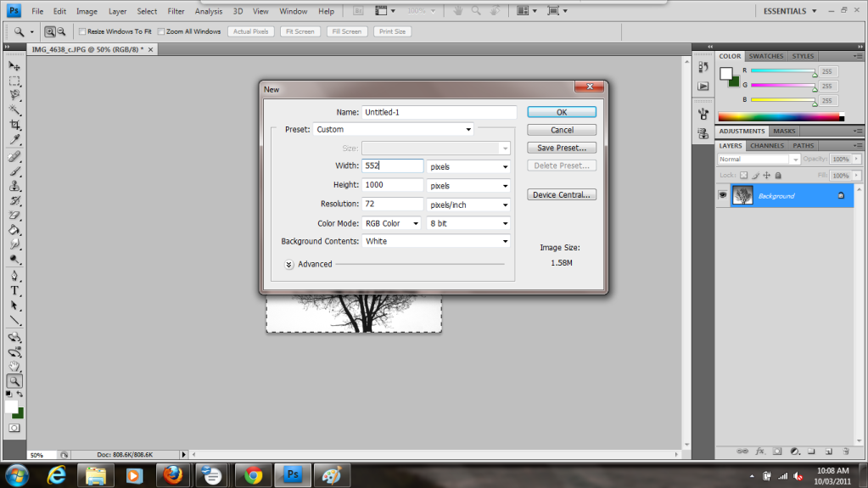Select the Healing Brush tool
The image size is (868, 488).
click(x=14, y=157)
